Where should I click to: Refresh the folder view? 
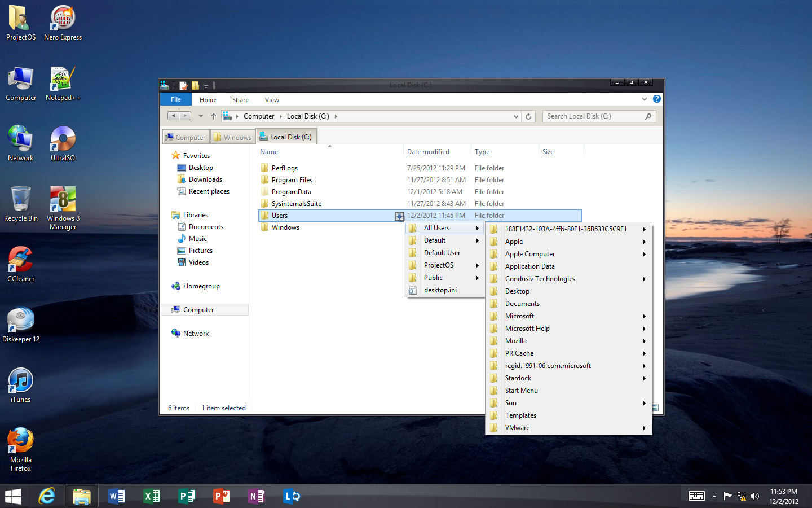click(528, 116)
